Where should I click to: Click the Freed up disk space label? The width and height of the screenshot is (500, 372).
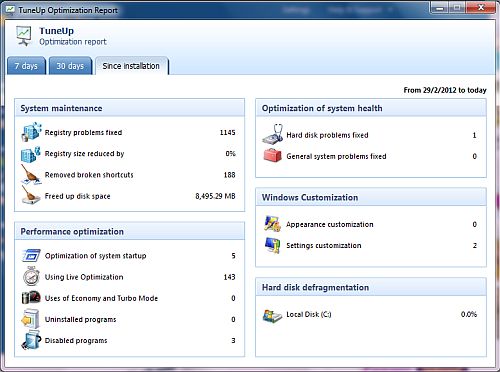point(77,196)
